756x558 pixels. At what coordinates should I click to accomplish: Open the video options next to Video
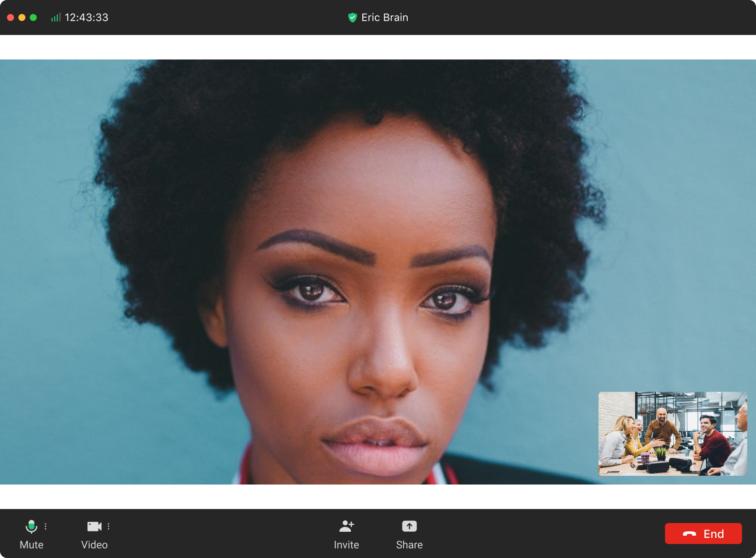click(108, 527)
